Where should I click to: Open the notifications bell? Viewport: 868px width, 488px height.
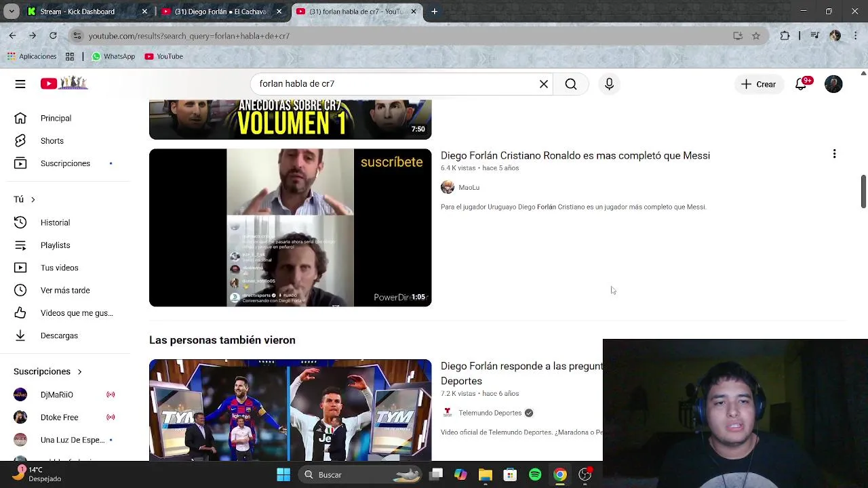tap(802, 84)
